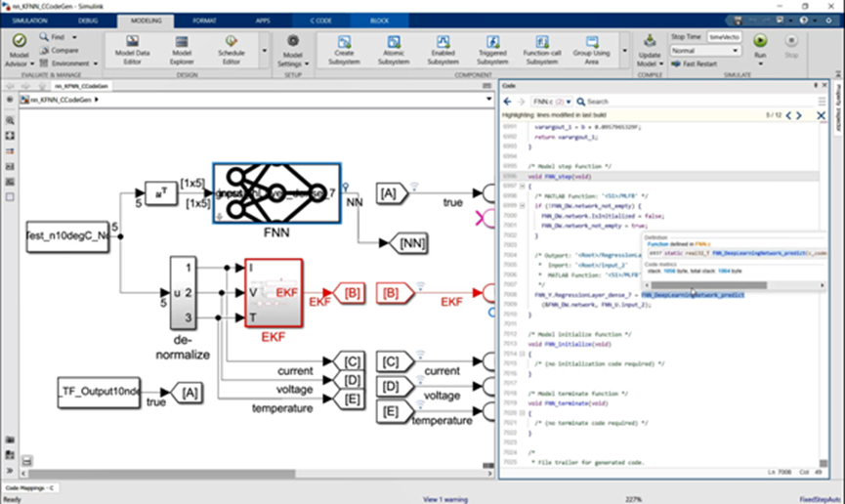Image resolution: width=845 pixels, height=504 pixels.
Task: Click the Stop Time input field
Action: 724,37
